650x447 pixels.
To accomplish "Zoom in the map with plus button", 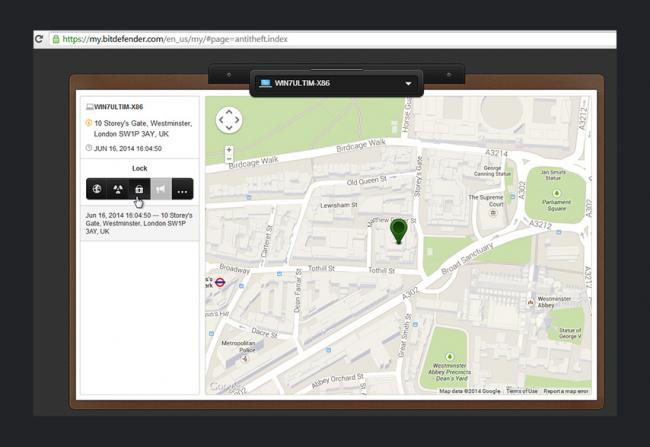I will pyautogui.click(x=229, y=149).
